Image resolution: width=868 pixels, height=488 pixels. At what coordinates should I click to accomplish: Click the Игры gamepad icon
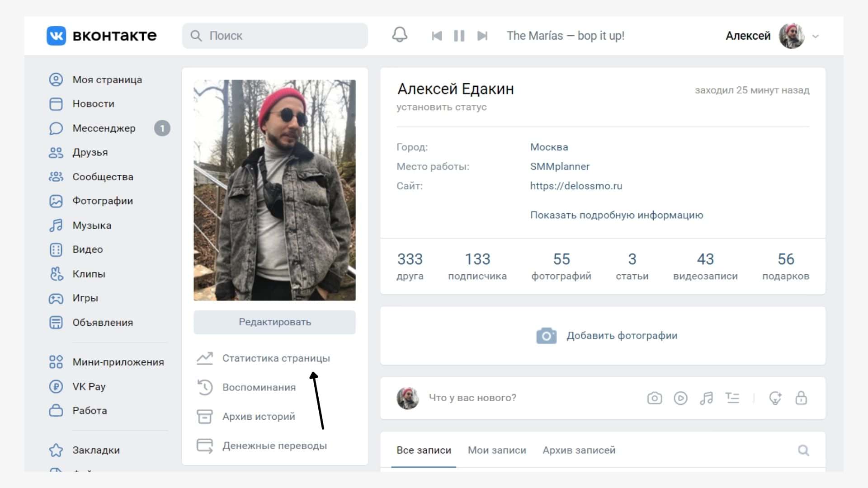tap(56, 298)
